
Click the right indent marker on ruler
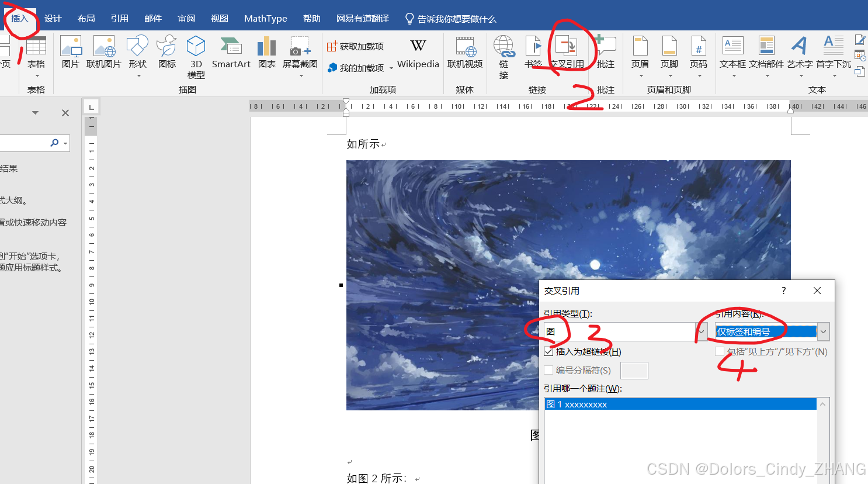pyautogui.click(x=791, y=110)
